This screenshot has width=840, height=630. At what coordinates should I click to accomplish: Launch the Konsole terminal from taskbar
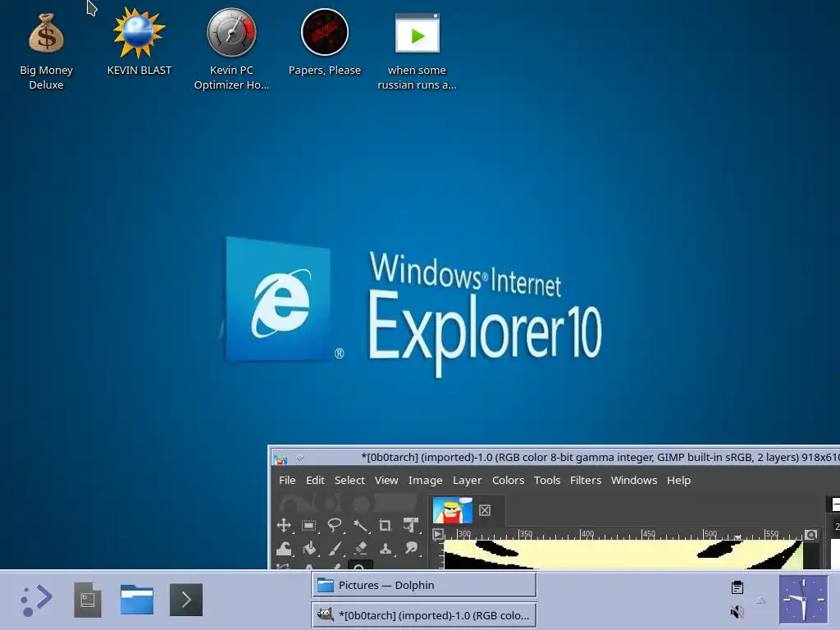pyautogui.click(x=186, y=600)
